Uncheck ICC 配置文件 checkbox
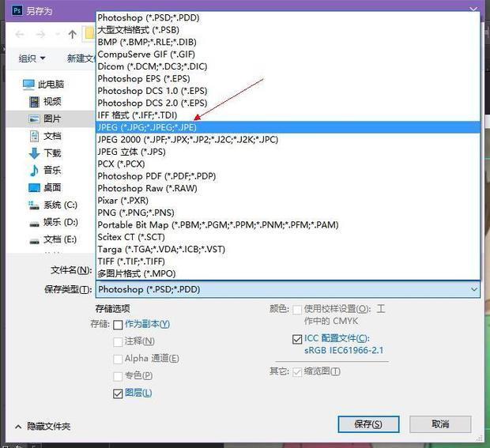 click(297, 339)
